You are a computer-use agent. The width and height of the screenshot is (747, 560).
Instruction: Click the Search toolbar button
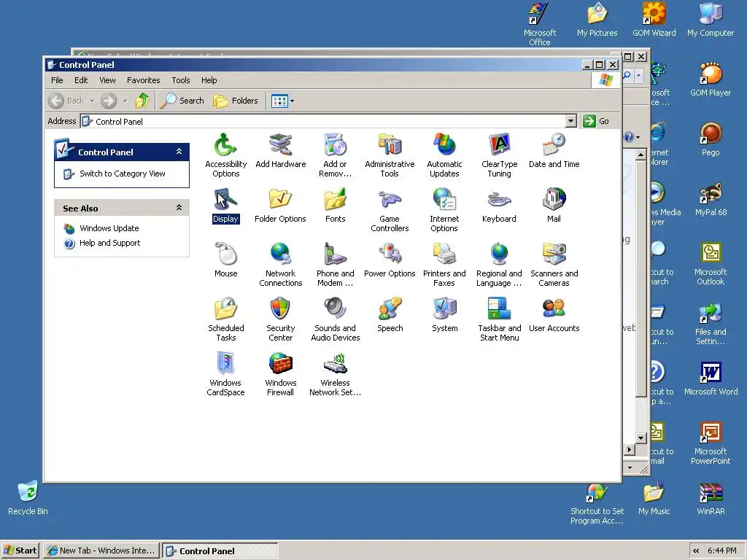[x=182, y=101]
